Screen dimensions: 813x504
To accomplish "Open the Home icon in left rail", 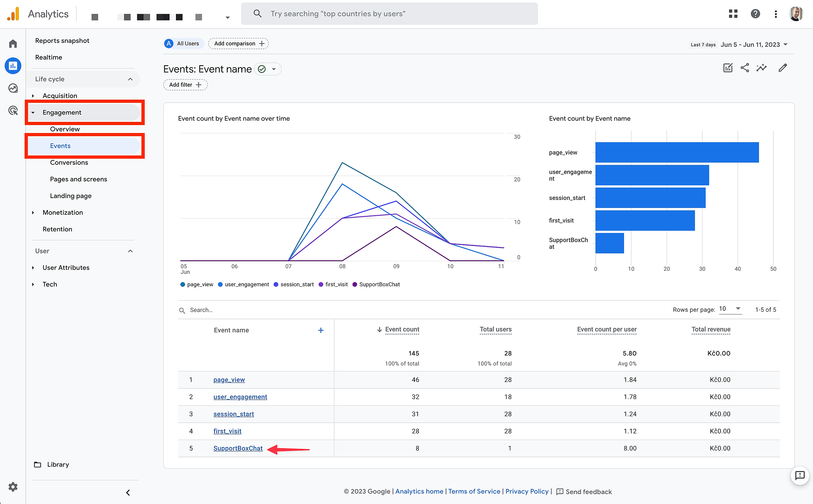I will pyautogui.click(x=13, y=44).
